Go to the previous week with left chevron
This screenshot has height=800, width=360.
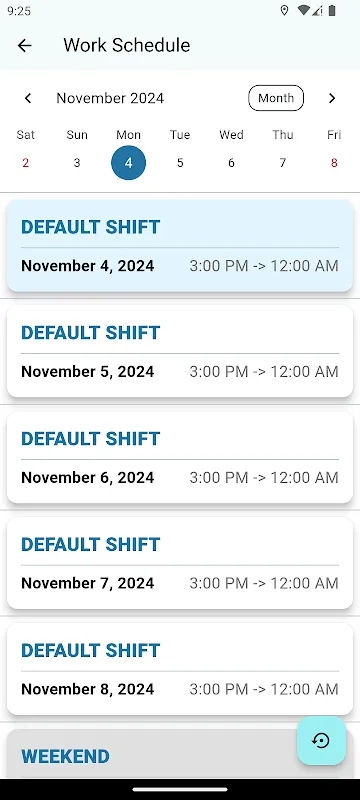(x=28, y=98)
